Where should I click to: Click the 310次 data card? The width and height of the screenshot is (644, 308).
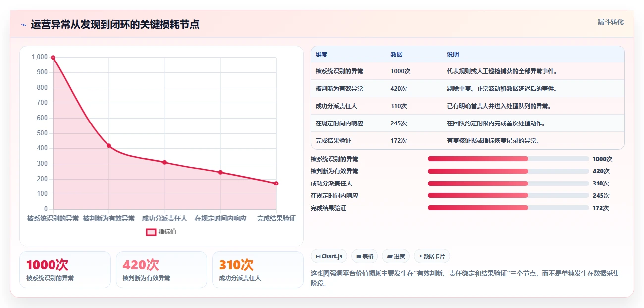pos(258,270)
